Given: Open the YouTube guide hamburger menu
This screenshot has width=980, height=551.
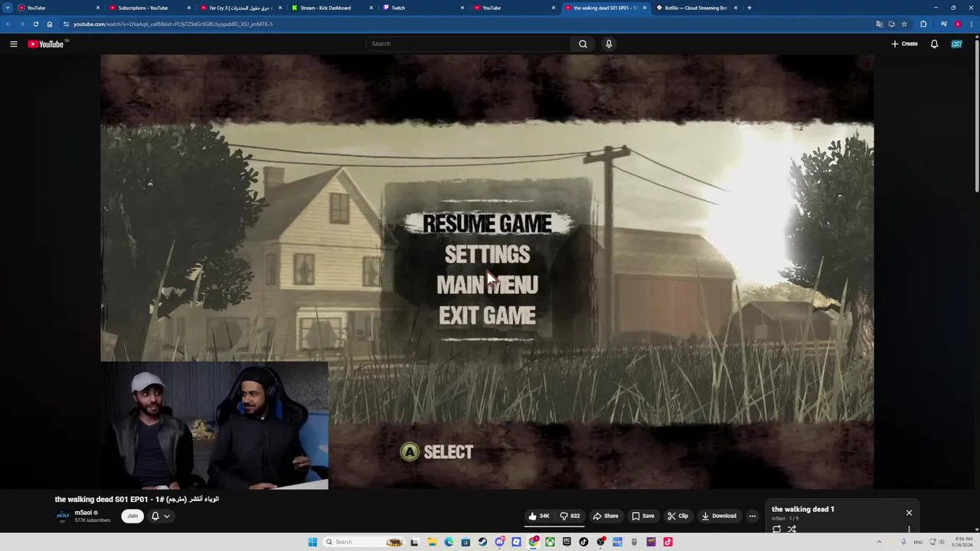Looking at the screenshot, I should pos(14,44).
